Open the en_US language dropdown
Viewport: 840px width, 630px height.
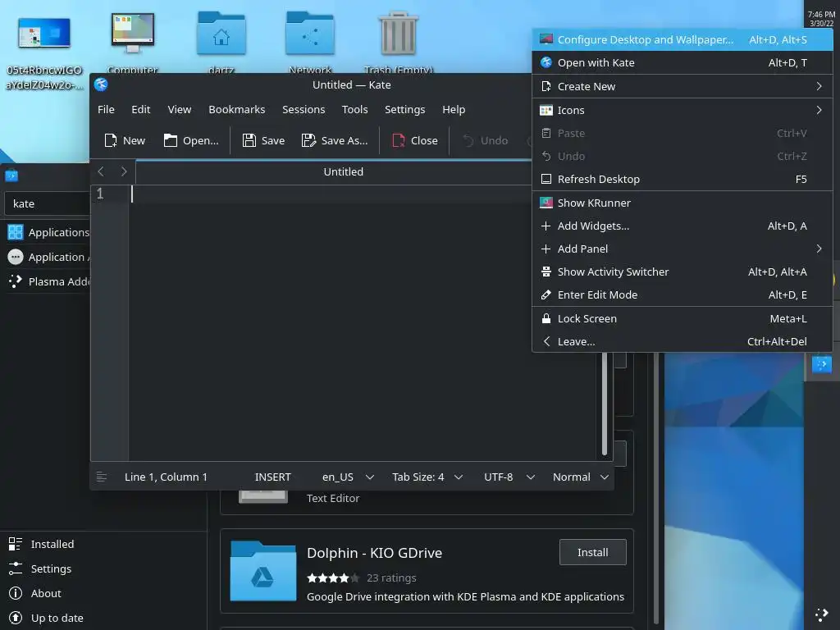[x=348, y=477]
